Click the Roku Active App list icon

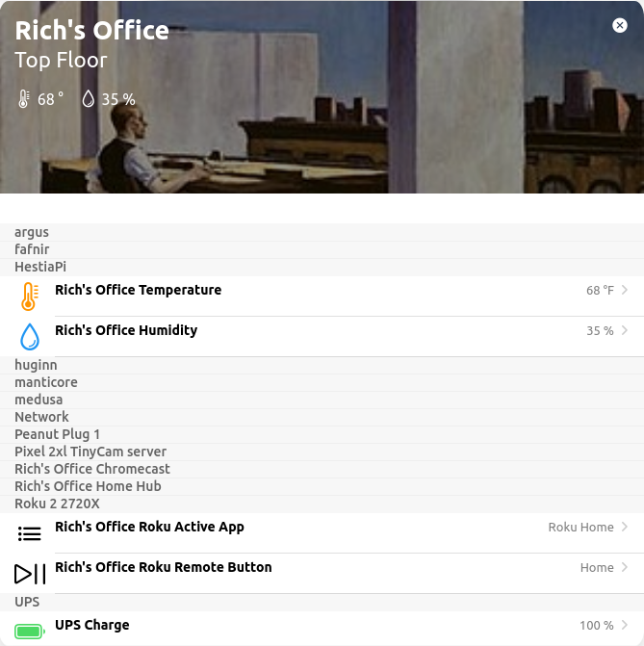pyautogui.click(x=30, y=533)
